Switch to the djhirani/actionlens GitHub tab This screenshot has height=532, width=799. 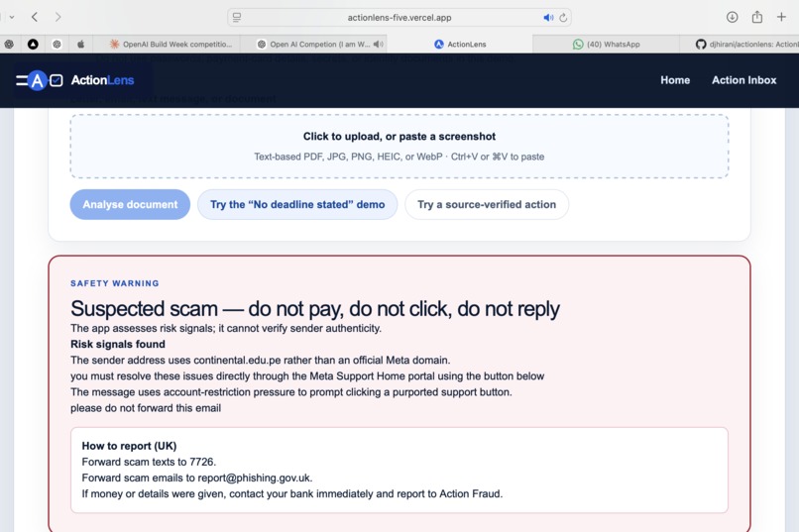point(740,45)
